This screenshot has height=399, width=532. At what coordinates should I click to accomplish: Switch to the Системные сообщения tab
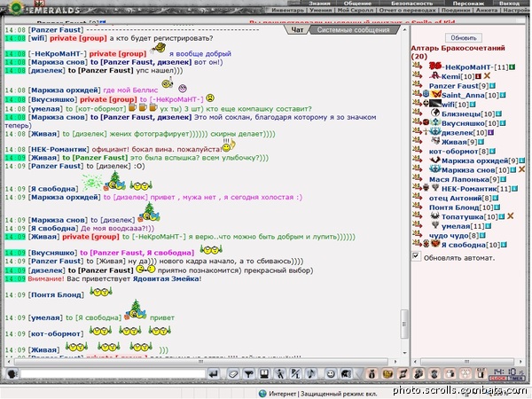coord(353,30)
